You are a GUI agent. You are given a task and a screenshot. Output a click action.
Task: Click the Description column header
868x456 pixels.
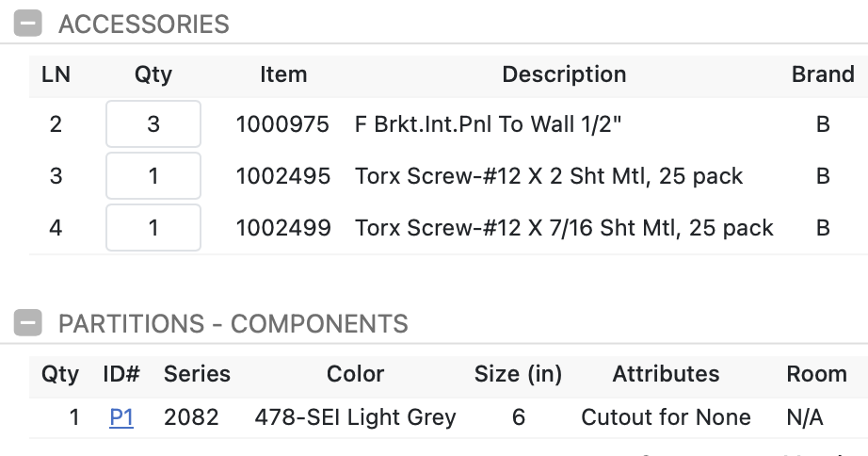coord(564,74)
